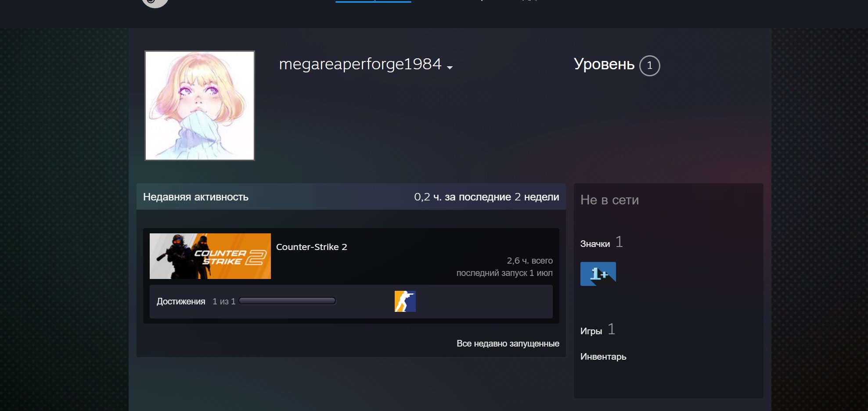Expand the dropdown arrow beside megareaperforge1984
The width and height of the screenshot is (868, 411).
point(450,68)
